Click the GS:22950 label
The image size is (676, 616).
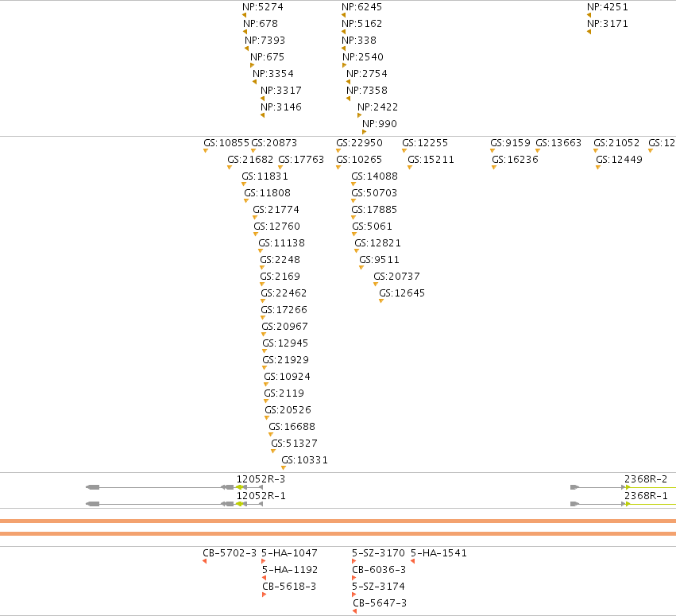point(359,143)
